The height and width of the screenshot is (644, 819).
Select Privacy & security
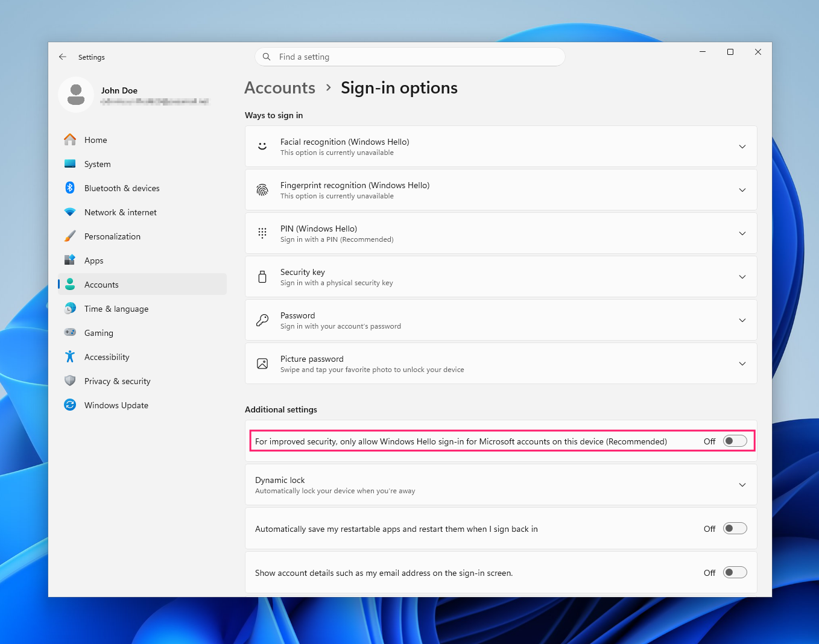[x=142, y=381]
